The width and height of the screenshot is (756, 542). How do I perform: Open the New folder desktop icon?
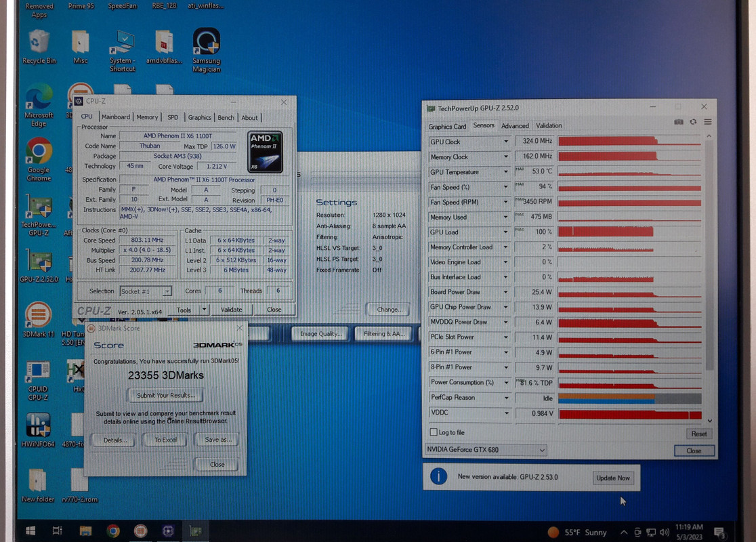point(38,485)
